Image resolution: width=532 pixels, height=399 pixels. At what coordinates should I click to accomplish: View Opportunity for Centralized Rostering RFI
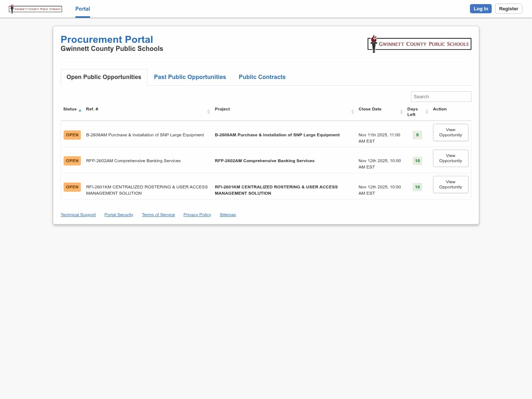pos(450,184)
